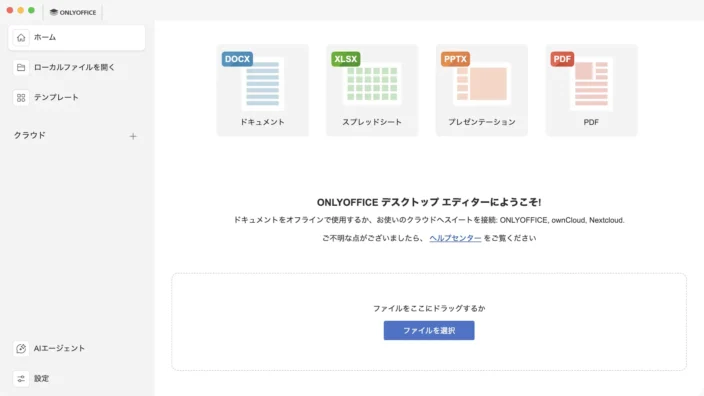Minimize the window with the yellow button
This screenshot has height=396, width=704.
click(21, 10)
